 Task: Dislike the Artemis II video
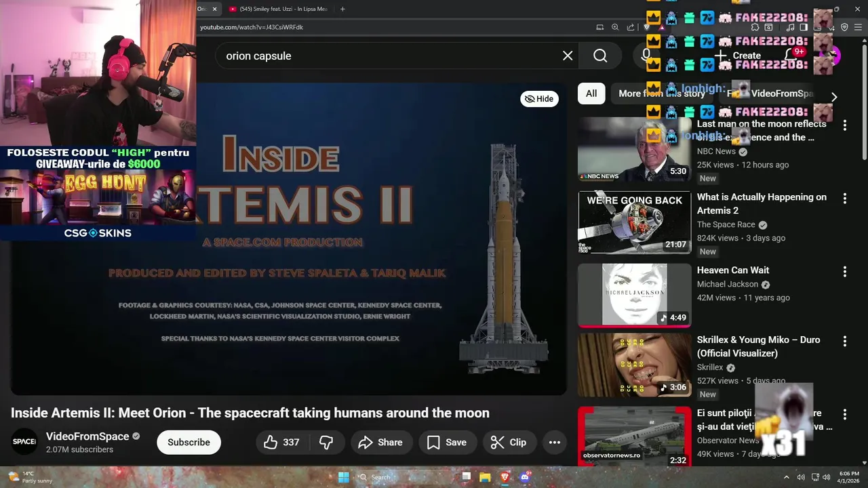tap(326, 442)
